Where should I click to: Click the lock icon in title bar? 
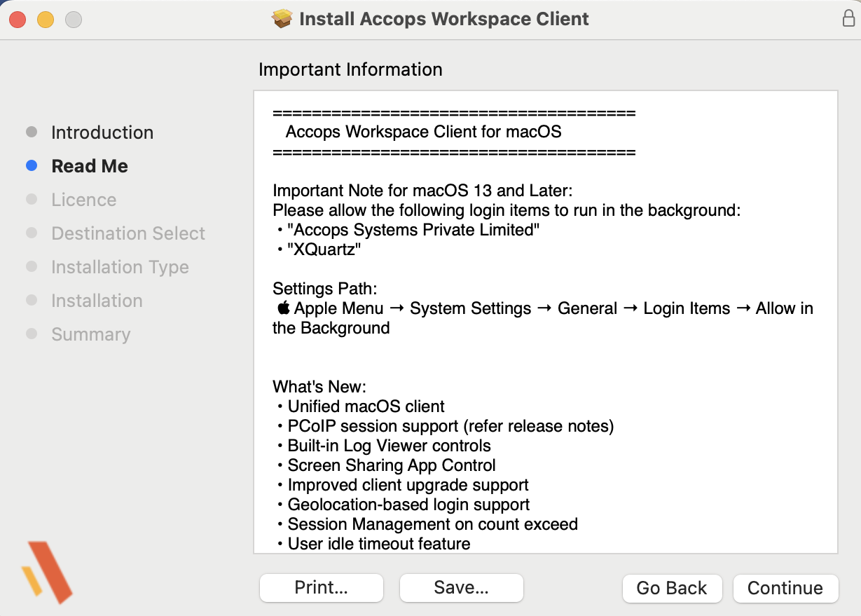[x=848, y=19]
